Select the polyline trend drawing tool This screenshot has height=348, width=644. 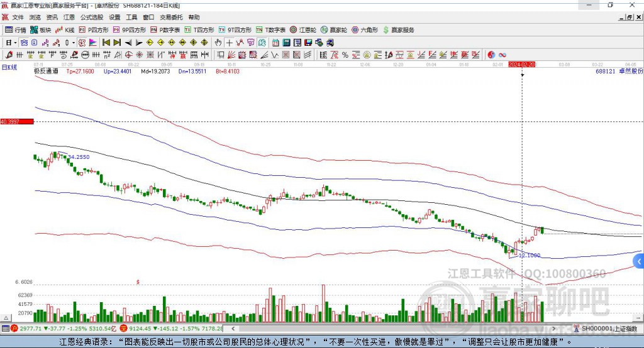pos(240,43)
